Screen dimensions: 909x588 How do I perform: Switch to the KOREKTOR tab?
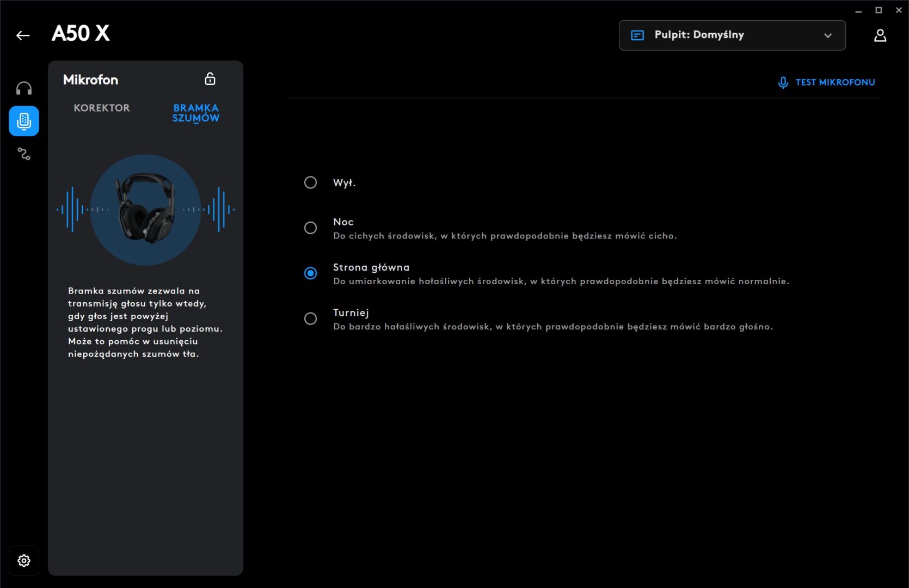102,108
